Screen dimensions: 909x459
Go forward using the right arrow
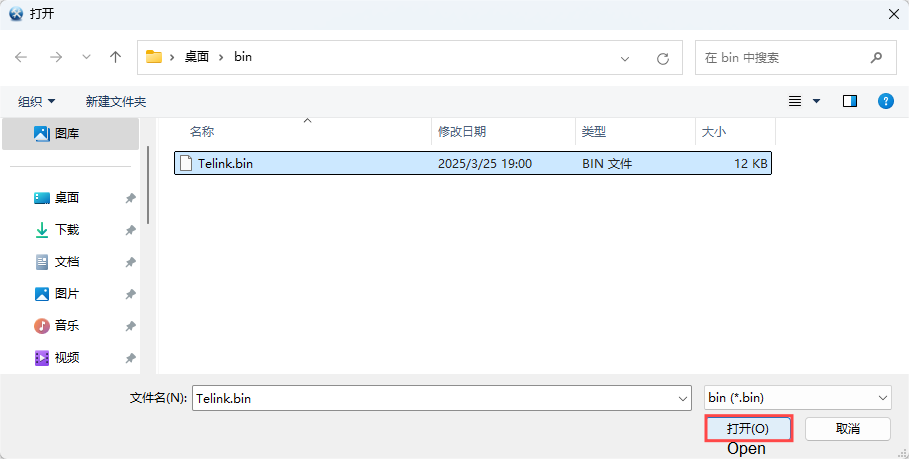pos(56,57)
